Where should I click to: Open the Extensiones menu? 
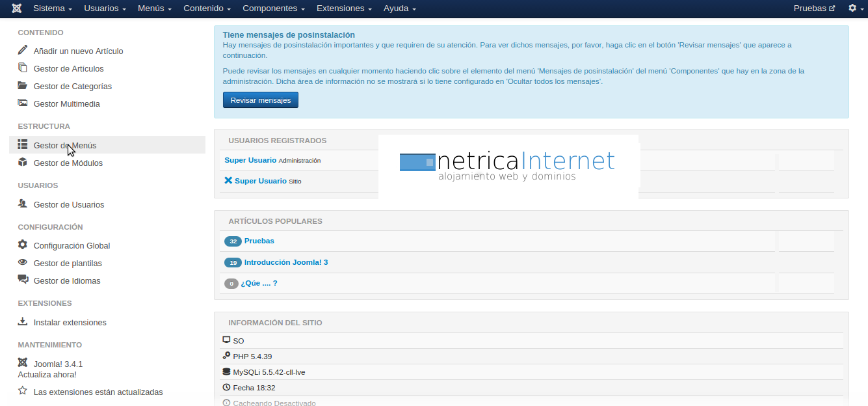(x=344, y=8)
